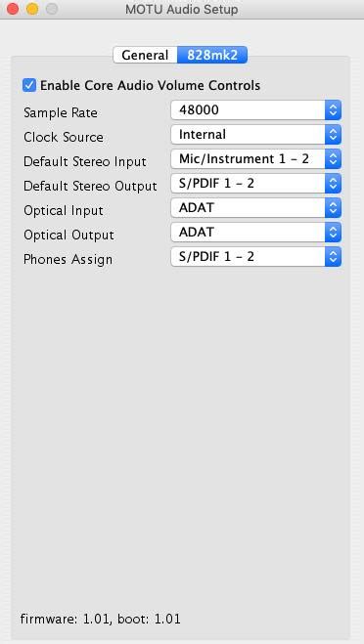The width and height of the screenshot is (364, 644).
Task: Close the MOTU Audio Setup window
Action: 13,9
